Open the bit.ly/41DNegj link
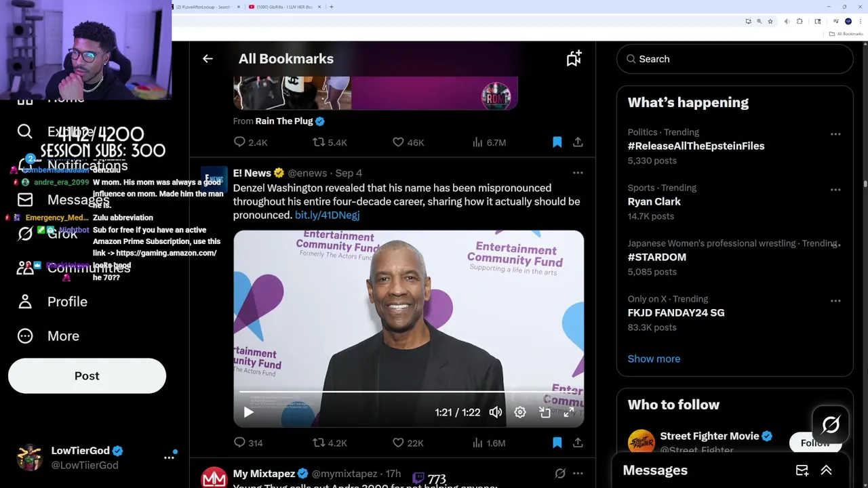The width and height of the screenshot is (868, 488). (x=327, y=215)
